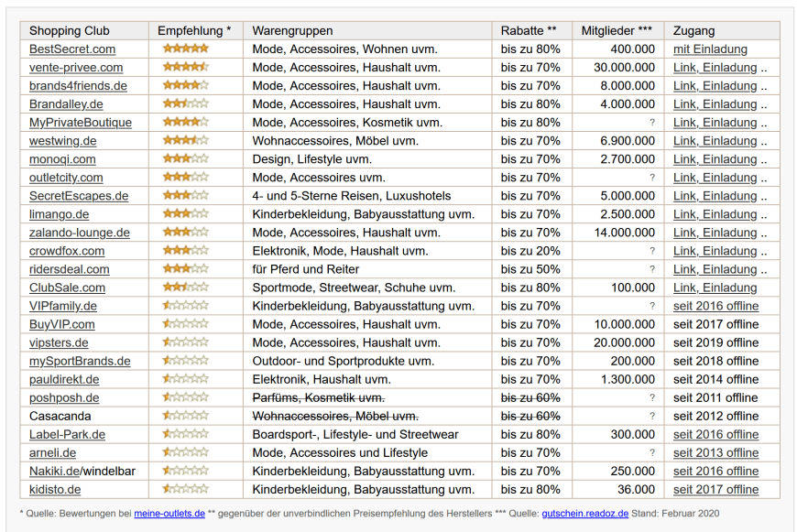Follow the BuyVIP.com link
797x532 pixels.
[62, 324]
